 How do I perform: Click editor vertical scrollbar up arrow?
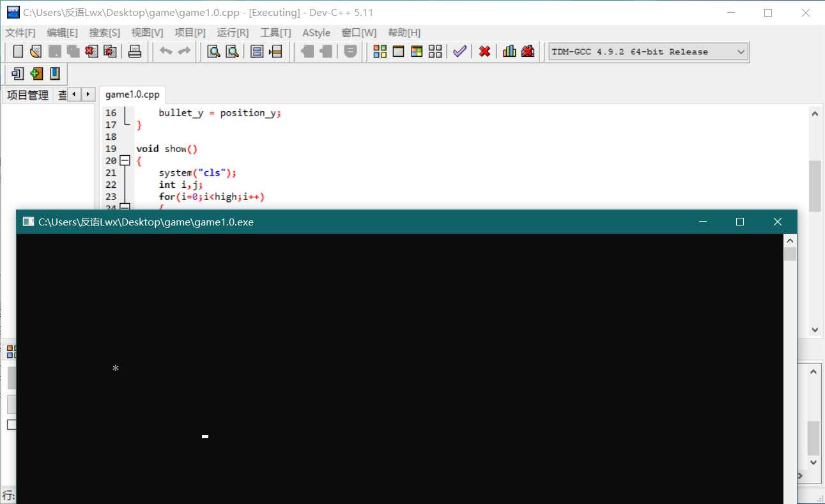click(815, 113)
